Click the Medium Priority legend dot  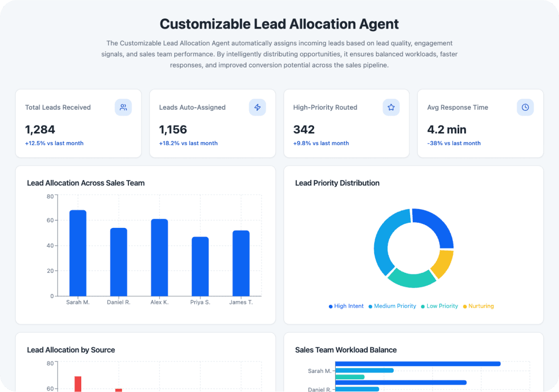[x=369, y=306]
